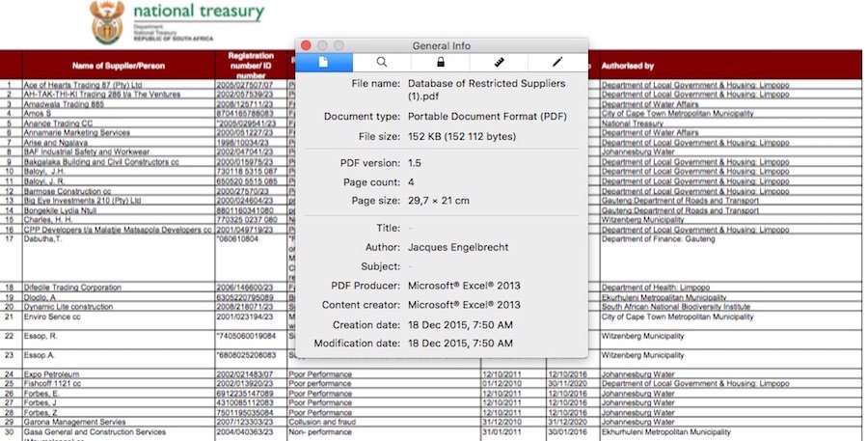Click 'Department of Finance: Gauteng' in Dabutha row
Viewport: 868px width, 441px height.
(658, 238)
